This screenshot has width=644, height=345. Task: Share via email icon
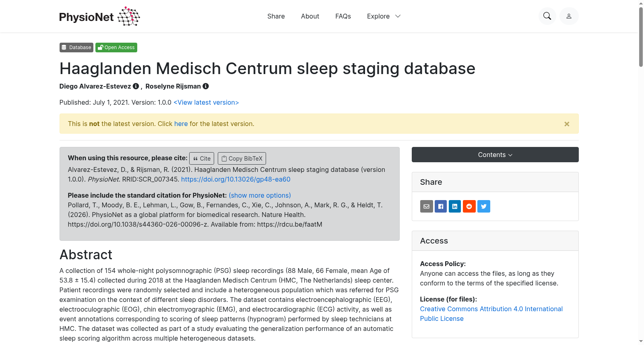427,207
